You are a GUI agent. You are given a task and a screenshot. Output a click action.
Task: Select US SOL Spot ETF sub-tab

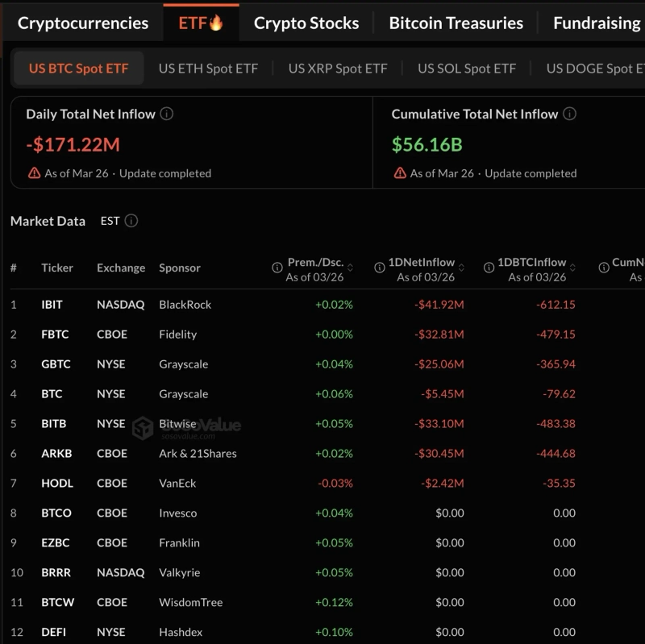(x=466, y=69)
